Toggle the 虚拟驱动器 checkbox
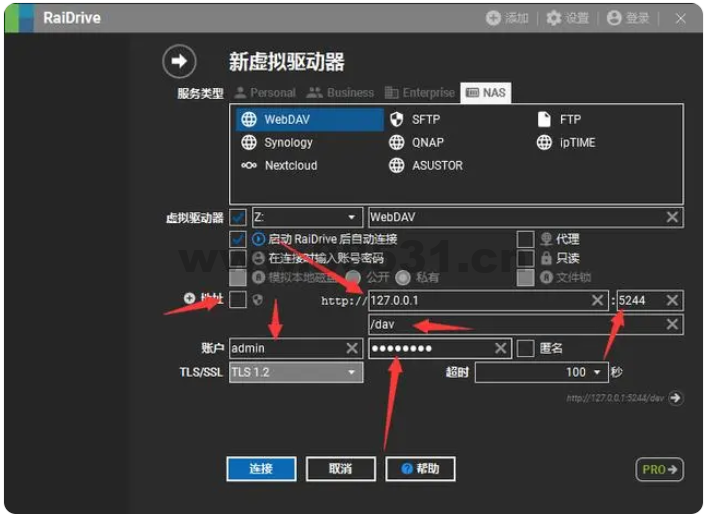This screenshot has width=705, height=514. point(238,218)
